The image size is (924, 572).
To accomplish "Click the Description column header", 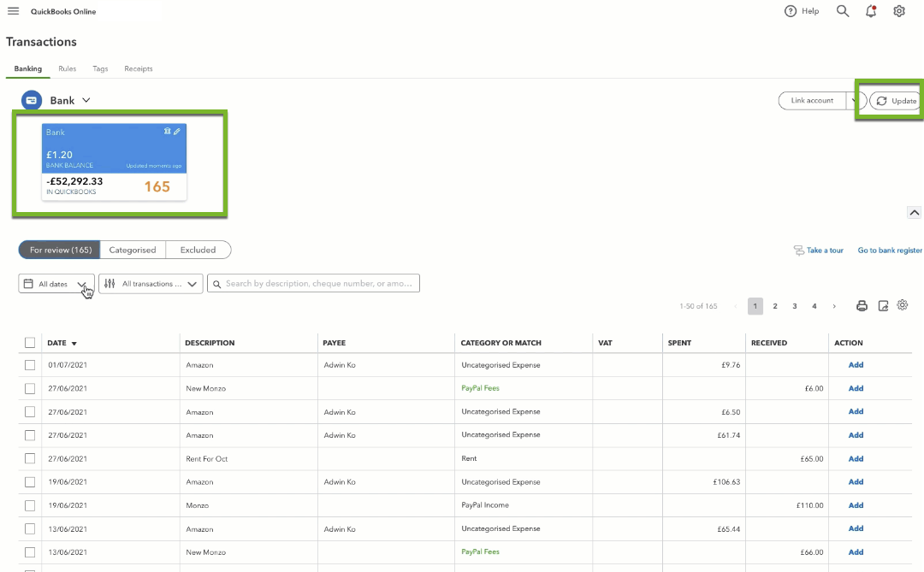I will click(210, 343).
